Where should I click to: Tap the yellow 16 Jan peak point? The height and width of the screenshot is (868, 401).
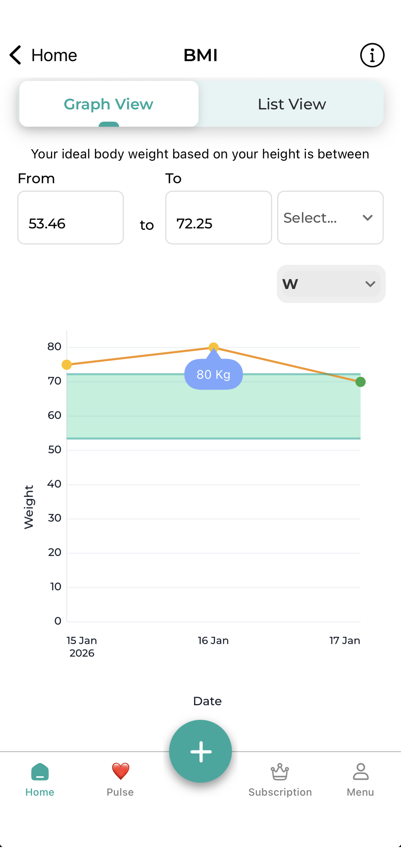pyautogui.click(x=213, y=347)
